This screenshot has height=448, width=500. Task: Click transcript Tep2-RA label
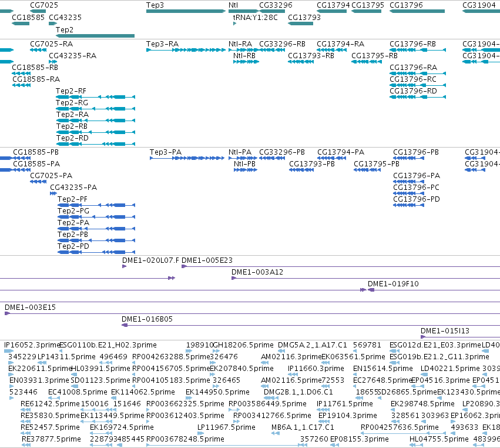click(x=72, y=115)
